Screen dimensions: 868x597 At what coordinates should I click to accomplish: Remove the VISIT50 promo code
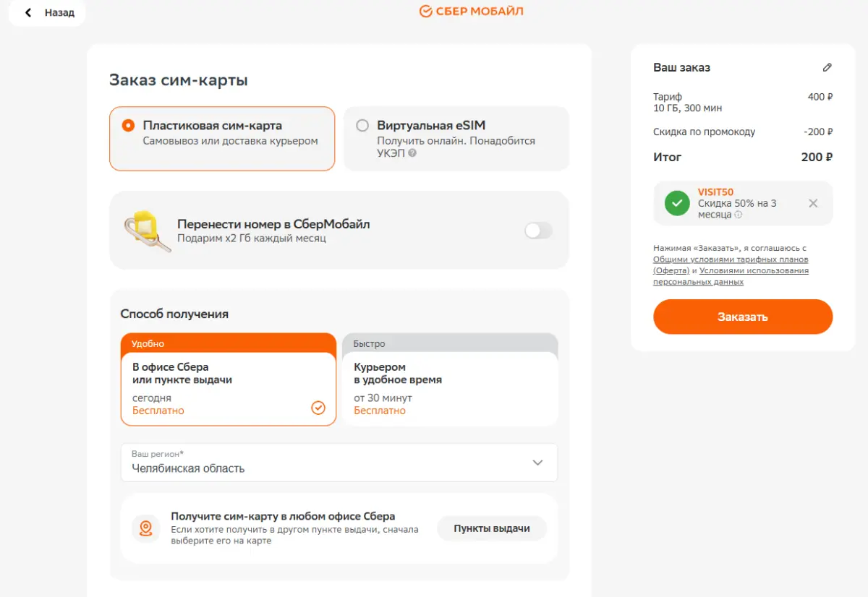click(x=813, y=203)
